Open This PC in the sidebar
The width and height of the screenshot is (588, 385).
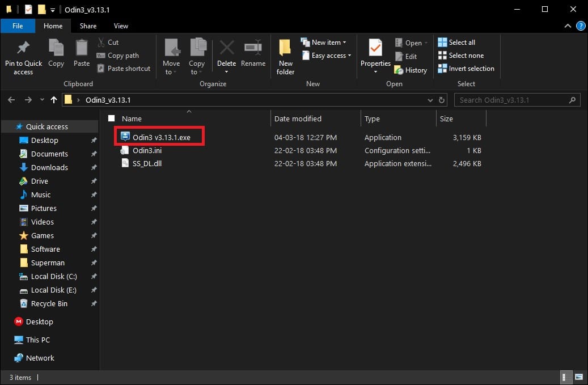(x=37, y=340)
